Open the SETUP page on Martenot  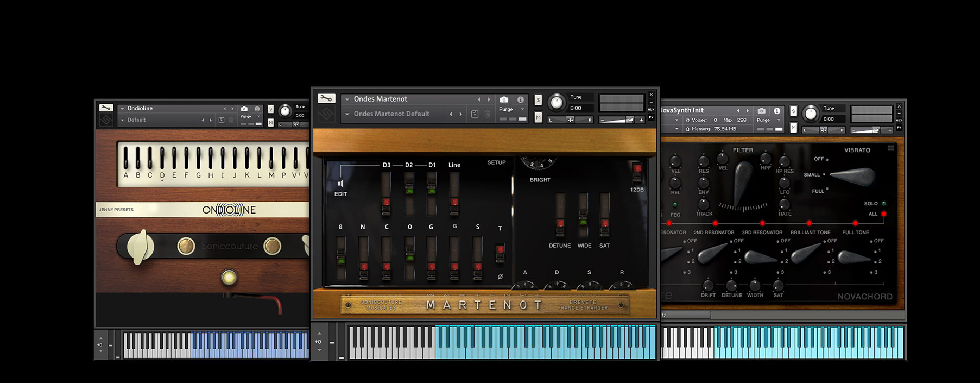[496, 162]
